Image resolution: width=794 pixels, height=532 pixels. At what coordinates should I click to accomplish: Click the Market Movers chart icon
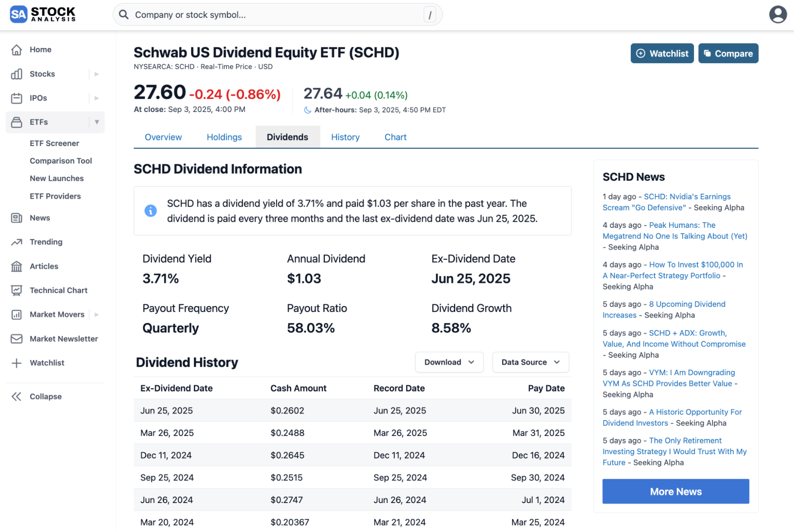(x=17, y=315)
